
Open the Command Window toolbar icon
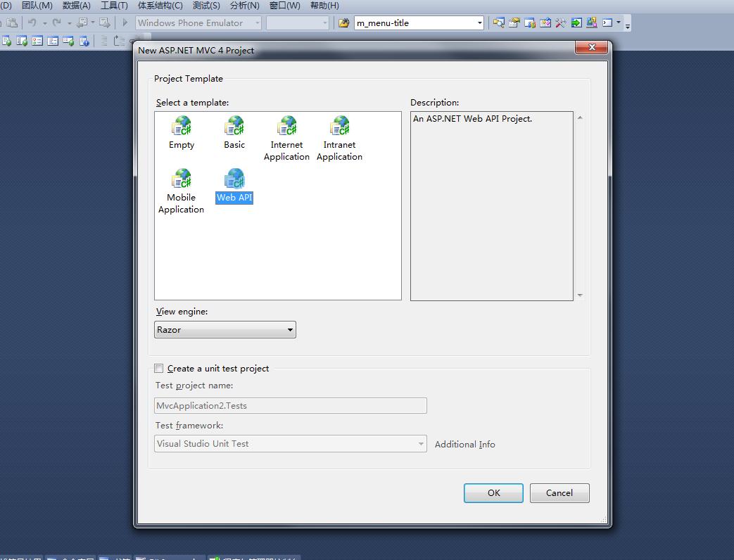(607, 23)
